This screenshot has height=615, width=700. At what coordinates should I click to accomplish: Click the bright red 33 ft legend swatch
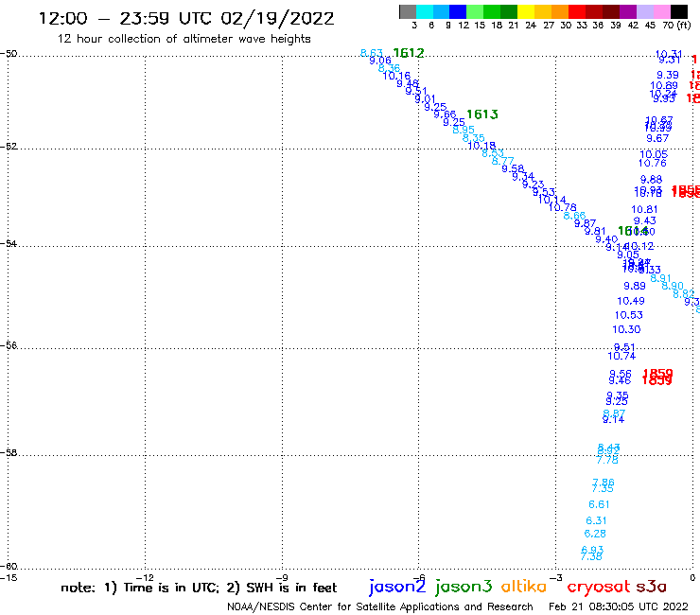(577, 11)
